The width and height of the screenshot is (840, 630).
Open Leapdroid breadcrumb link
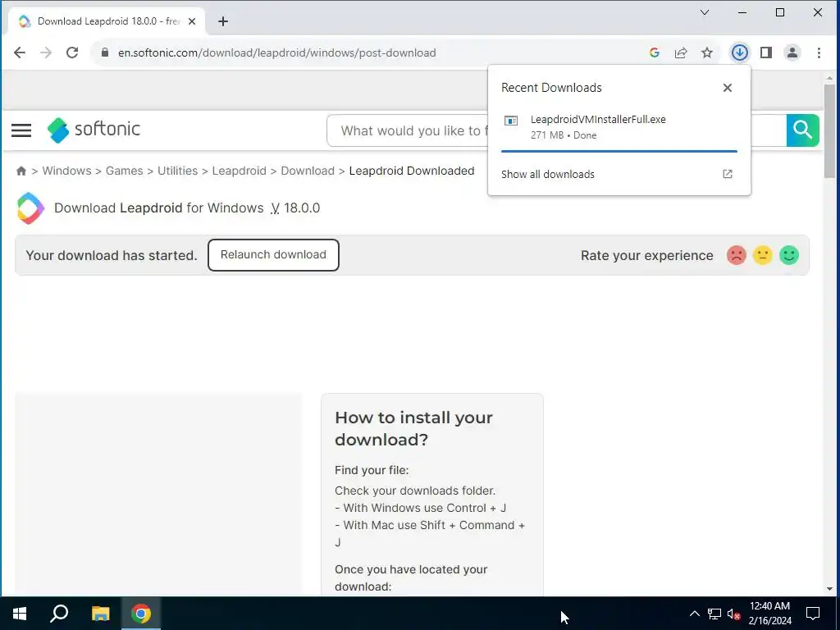(239, 171)
